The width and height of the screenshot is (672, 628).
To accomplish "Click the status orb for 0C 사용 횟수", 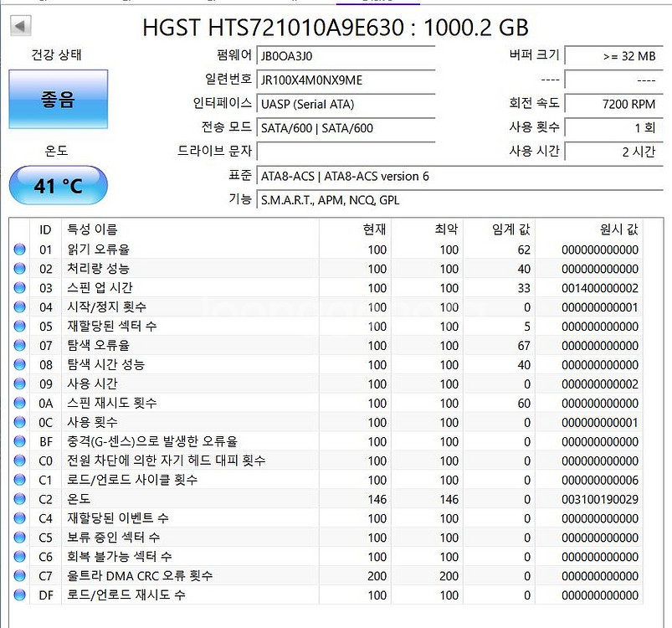I will (20, 422).
